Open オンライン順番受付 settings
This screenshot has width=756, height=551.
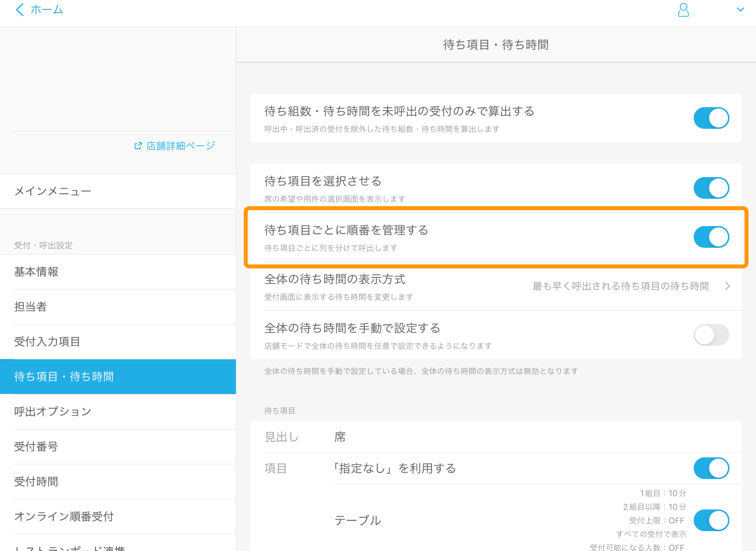coord(118,517)
